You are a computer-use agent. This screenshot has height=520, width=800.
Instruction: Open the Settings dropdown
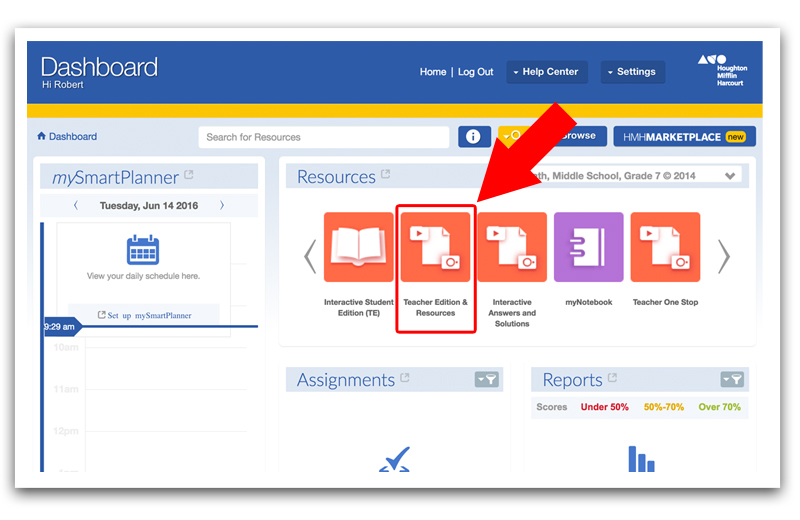tap(633, 72)
